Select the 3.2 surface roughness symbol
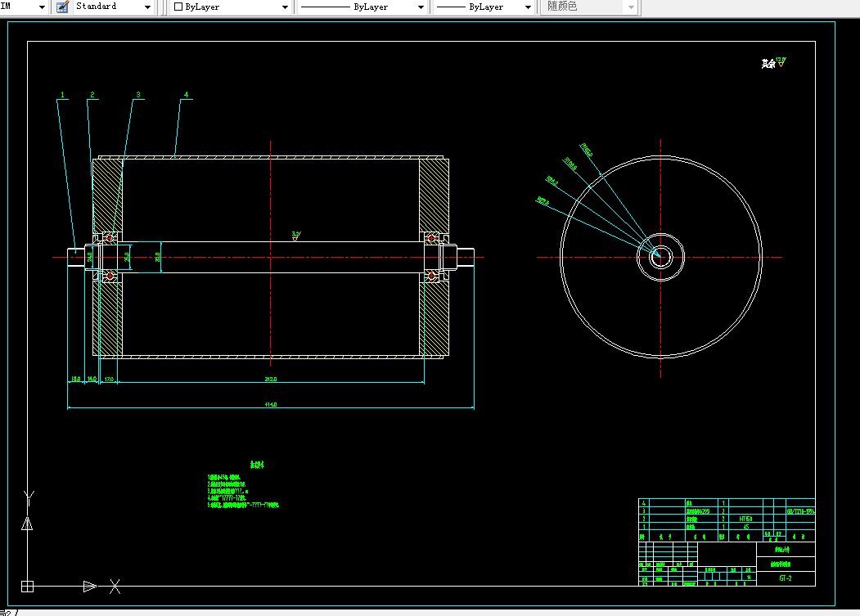The image size is (860, 616). [x=295, y=236]
